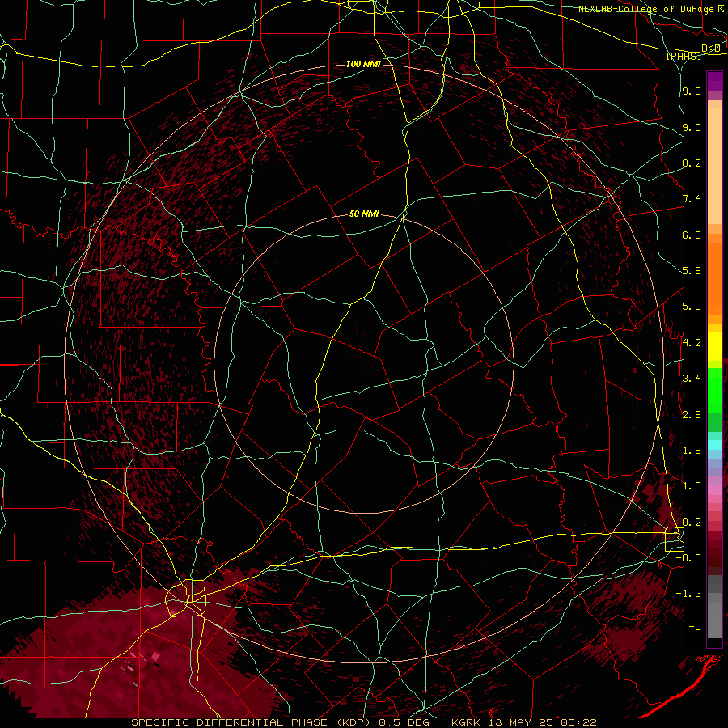Click the 100 NMI range ring label
728x728 pixels.
[x=363, y=64]
